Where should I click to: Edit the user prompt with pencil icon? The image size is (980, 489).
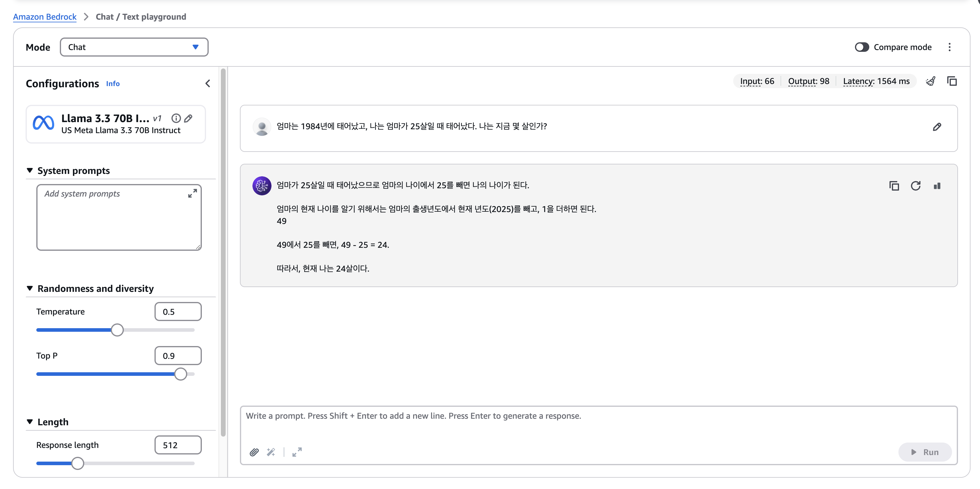pyautogui.click(x=937, y=127)
